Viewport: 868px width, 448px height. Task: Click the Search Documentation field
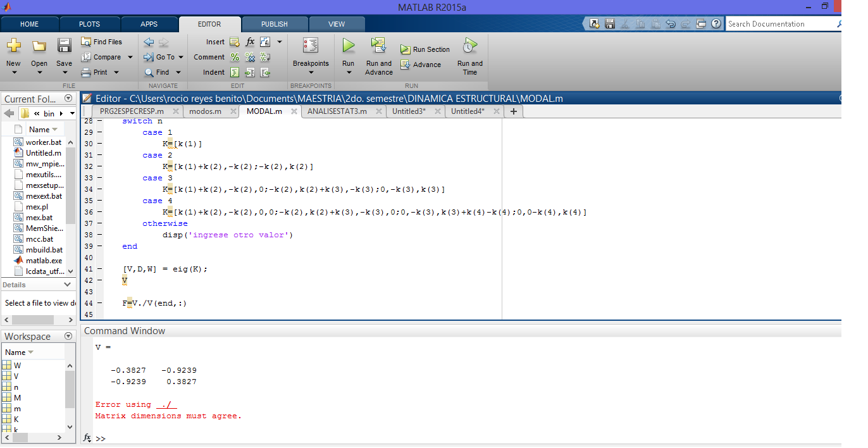tap(781, 24)
